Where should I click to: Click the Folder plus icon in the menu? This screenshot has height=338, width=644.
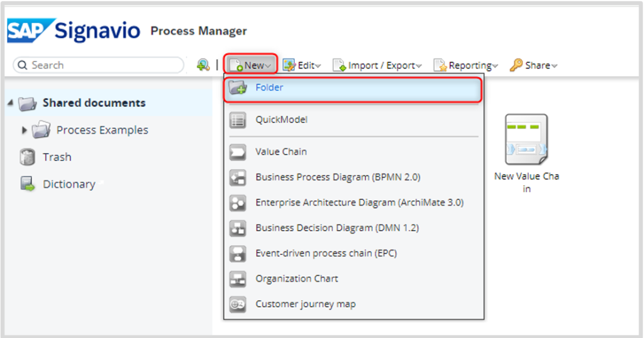pos(238,87)
